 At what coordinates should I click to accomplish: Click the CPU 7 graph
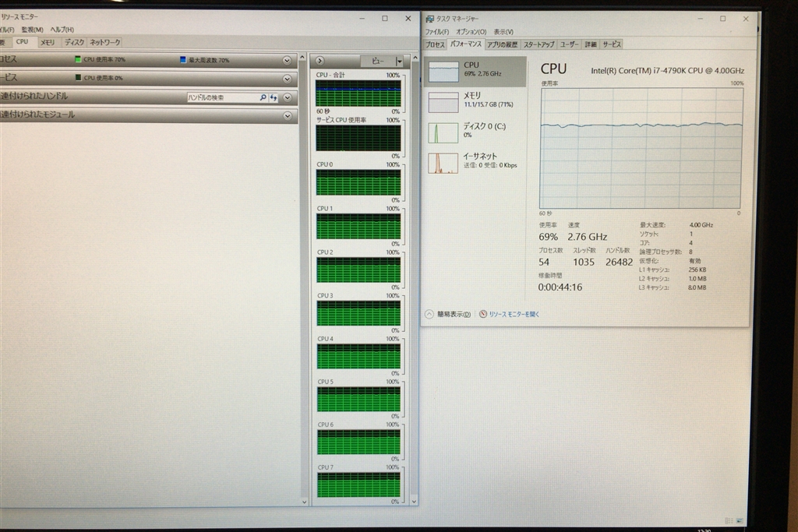[358, 484]
